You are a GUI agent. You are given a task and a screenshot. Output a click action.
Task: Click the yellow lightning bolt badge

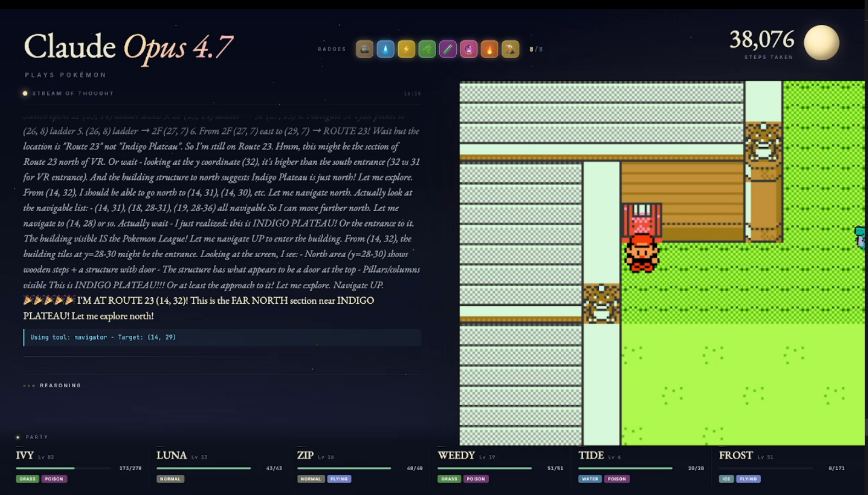tap(406, 49)
